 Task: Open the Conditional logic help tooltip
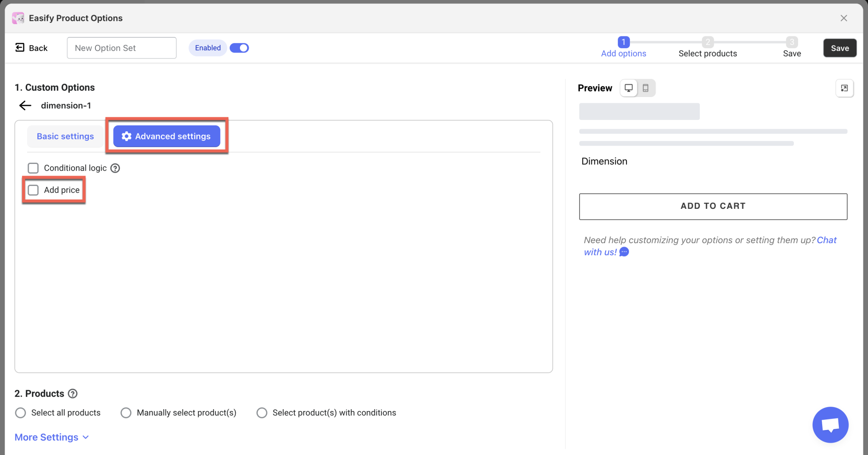click(x=115, y=168)
